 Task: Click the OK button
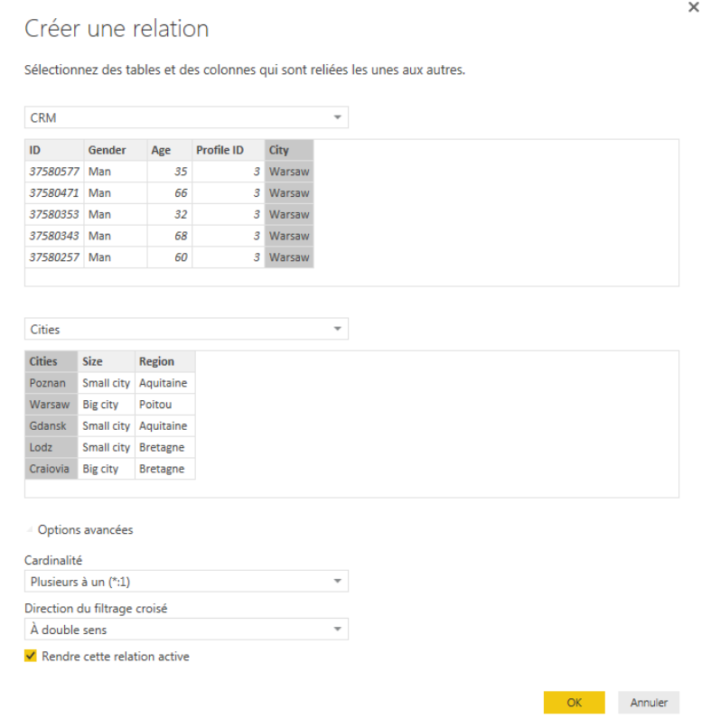[x=573, y=702]
